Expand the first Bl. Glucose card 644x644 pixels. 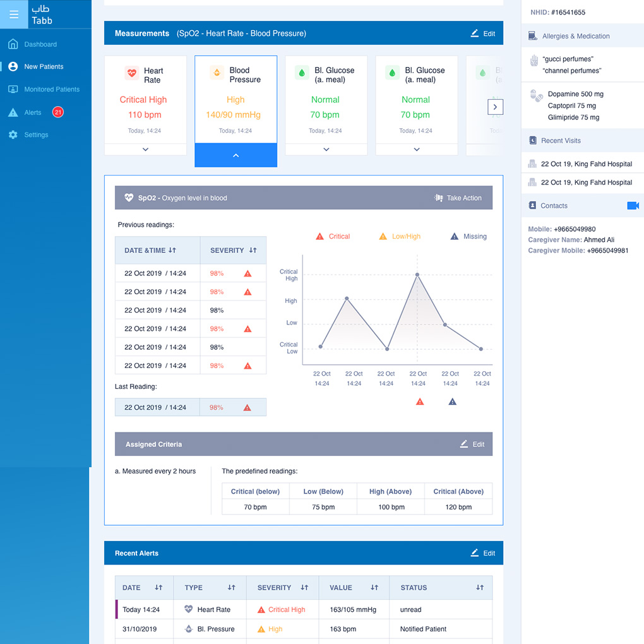tap(326, 150)
